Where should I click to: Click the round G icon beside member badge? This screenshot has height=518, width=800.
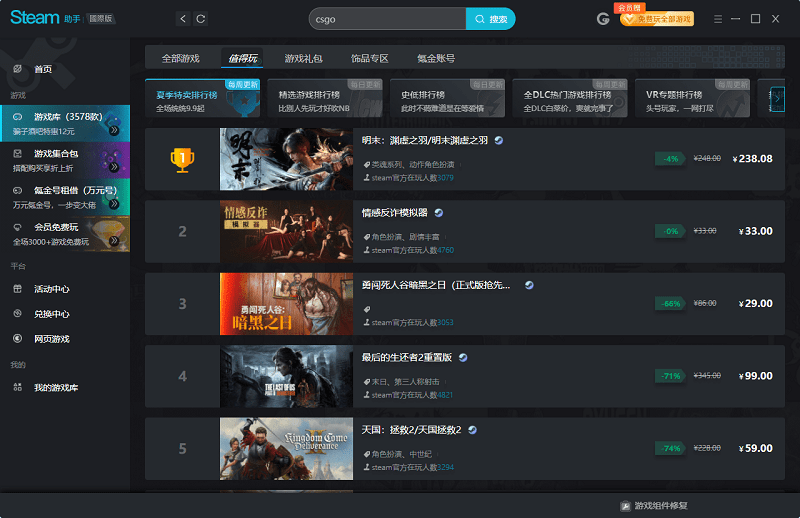click(x=603, y=19)
